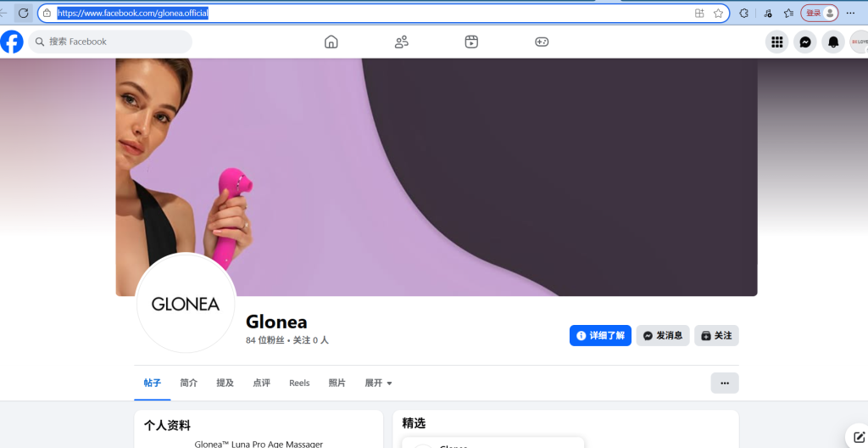Click the Facebook logo icon
The image size is (868, 448).
12,42
